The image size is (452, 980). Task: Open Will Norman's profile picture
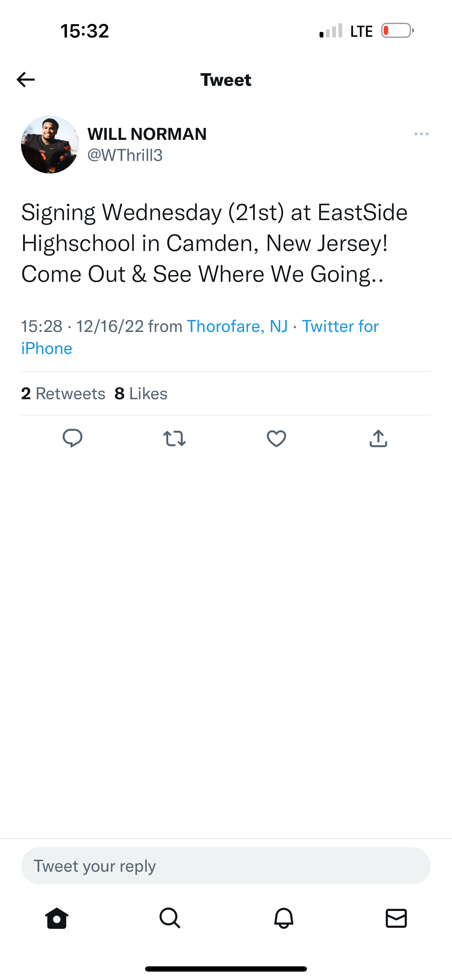coord(50,144)
